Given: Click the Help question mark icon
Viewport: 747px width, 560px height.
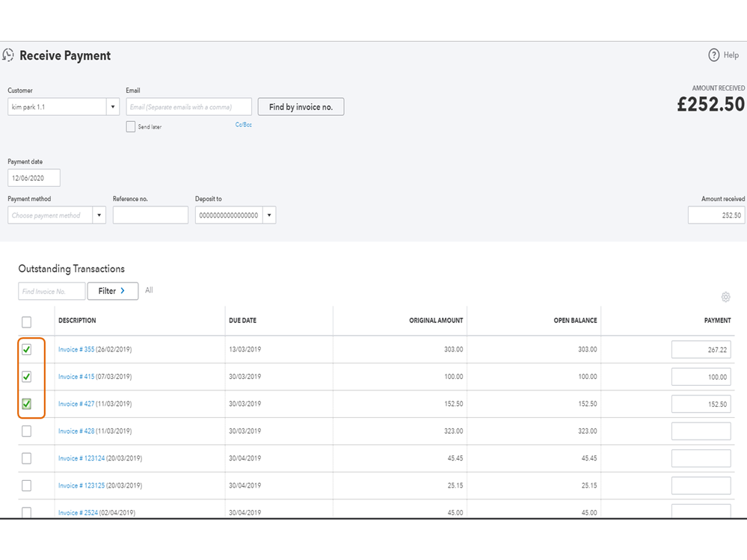Looking at the screenshot, I should tap(713, 55).
